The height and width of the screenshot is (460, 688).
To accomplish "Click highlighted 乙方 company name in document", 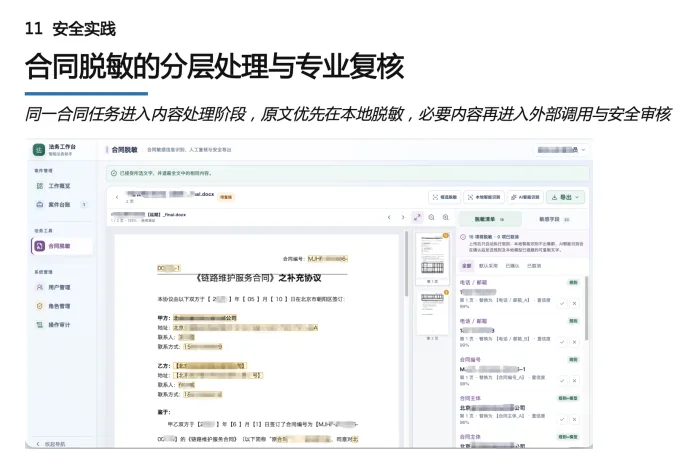I will click(x=210, y=366).
